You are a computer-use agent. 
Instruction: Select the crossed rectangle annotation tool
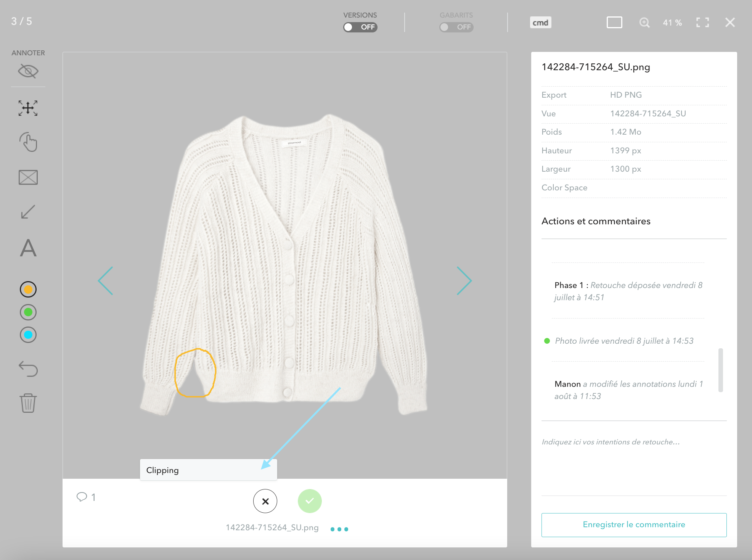28,177
